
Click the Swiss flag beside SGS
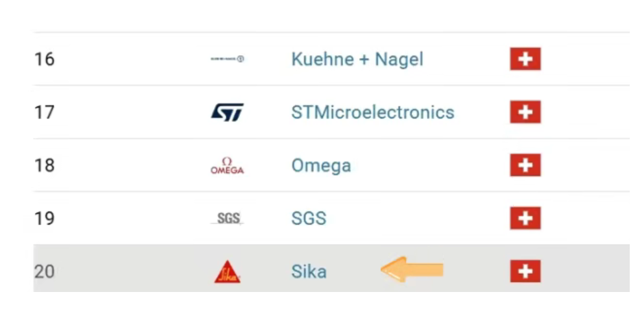(x=525, y=218)
